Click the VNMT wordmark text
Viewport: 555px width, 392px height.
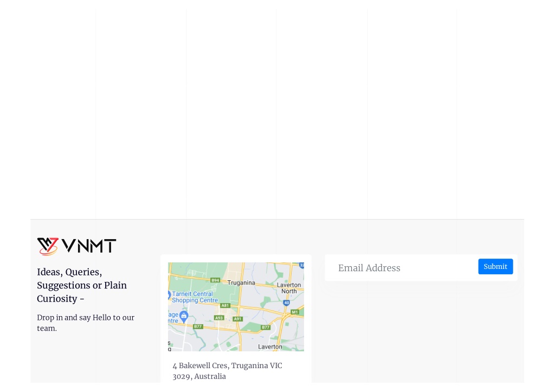pos(88,246)
